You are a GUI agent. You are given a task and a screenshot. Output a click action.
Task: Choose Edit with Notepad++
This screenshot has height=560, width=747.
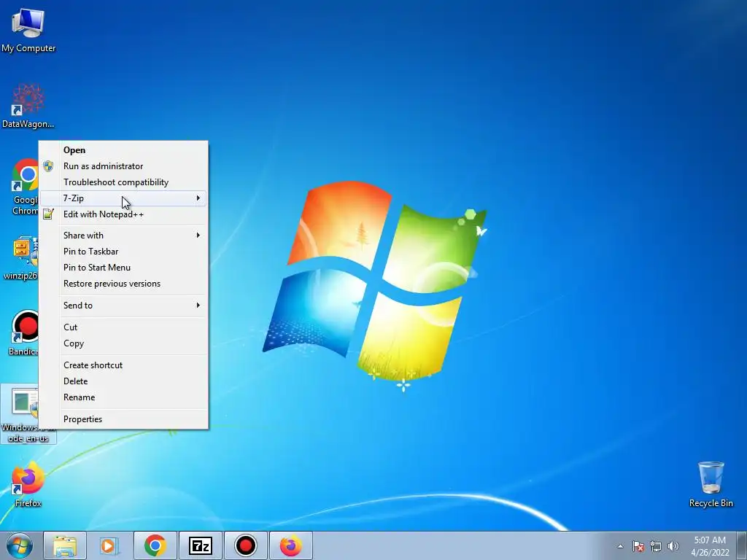tap(123, 214)
